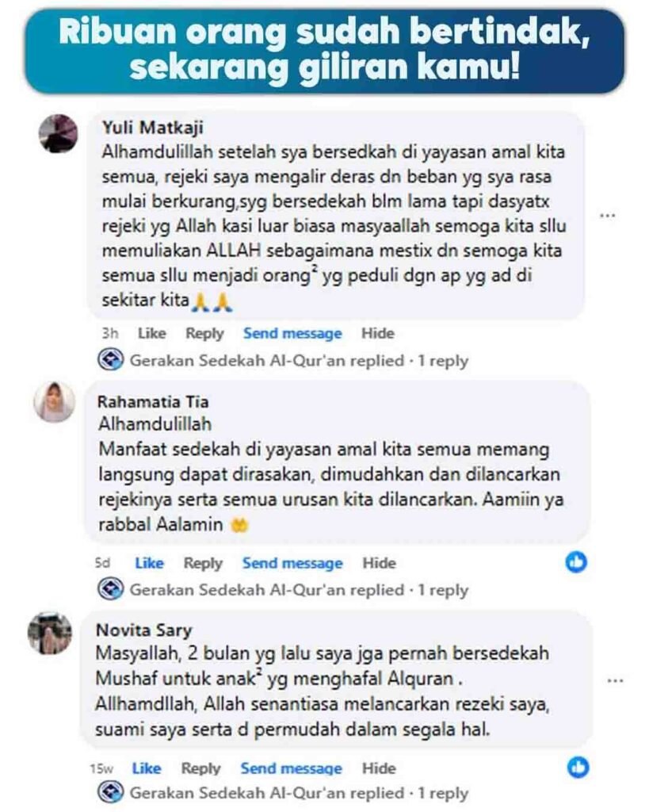The width and height of the screenshot is (649, 812).
Task: Hide Novita Sary's comment
Action: [x=379, y=768]
